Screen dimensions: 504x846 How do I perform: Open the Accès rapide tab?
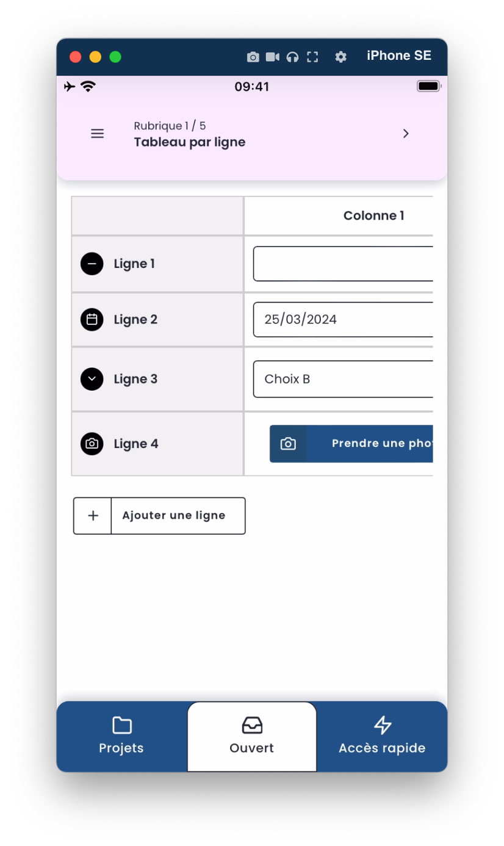click(382, 736)
